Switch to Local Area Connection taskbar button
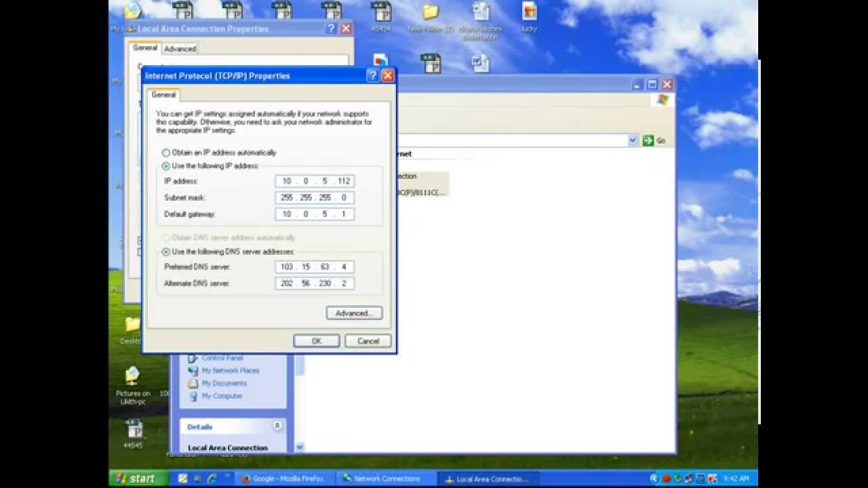The image size is (868, 488). [487, 479]
